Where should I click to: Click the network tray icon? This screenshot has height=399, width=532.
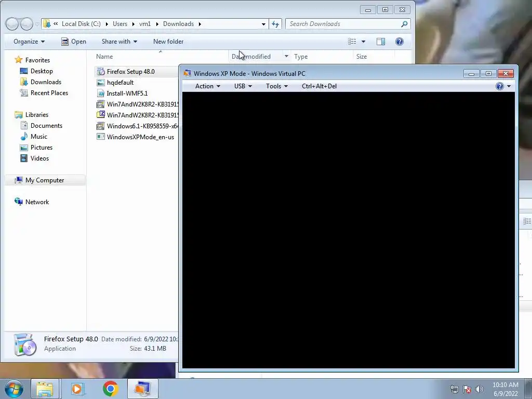(x=454, y=389)
